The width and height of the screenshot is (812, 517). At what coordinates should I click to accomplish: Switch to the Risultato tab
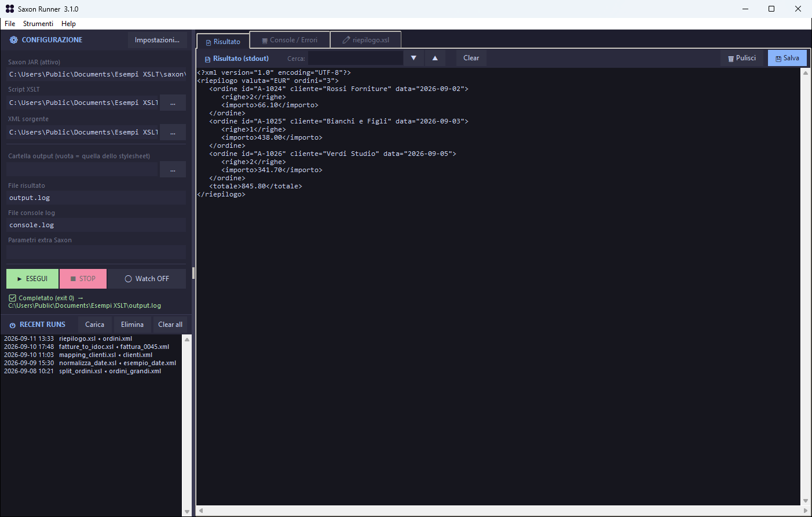click(x=223, y=41)
